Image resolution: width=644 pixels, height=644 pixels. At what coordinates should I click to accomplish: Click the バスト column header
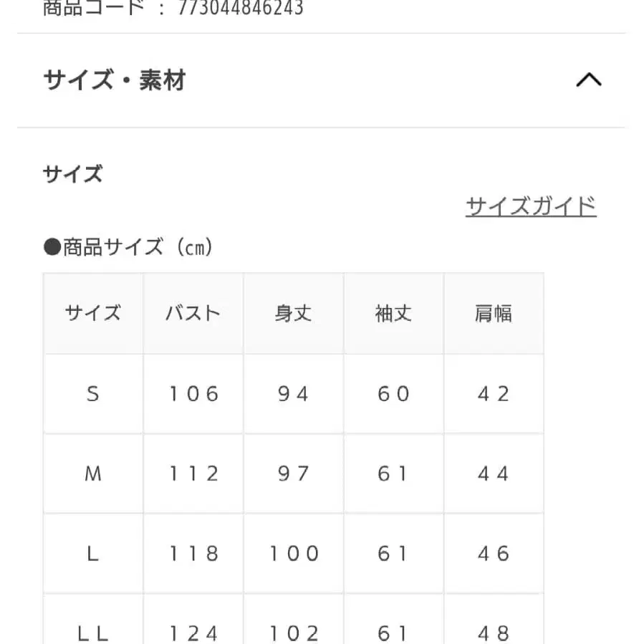pos(193,313)
